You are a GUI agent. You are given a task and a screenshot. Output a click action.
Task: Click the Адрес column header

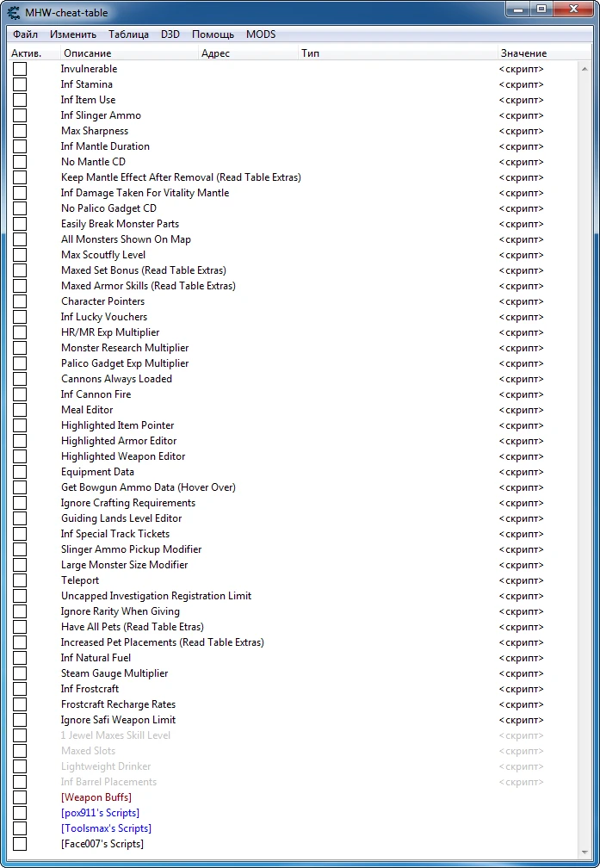point(247,53)
